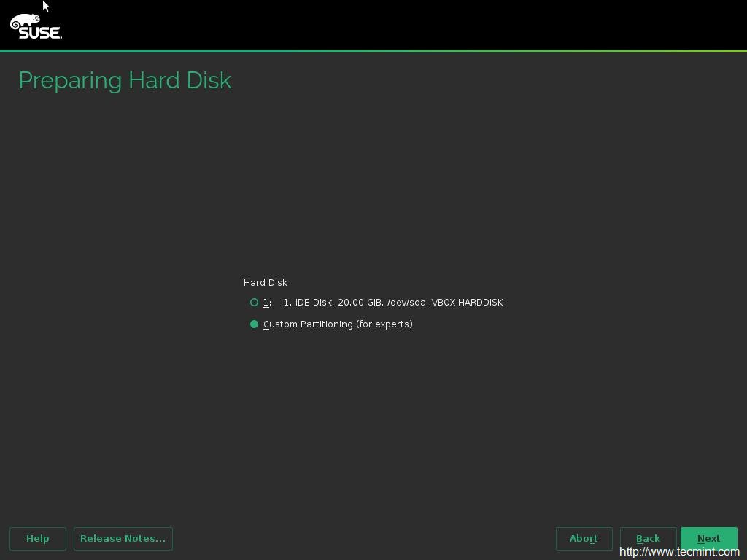Go Back to the previous step
This screenshot has width=747, height=560.
(648, 539)
